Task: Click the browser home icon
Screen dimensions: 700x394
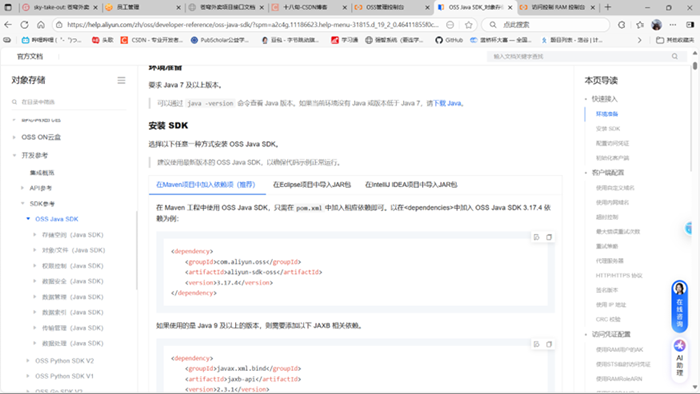Action: coord(41,25)
